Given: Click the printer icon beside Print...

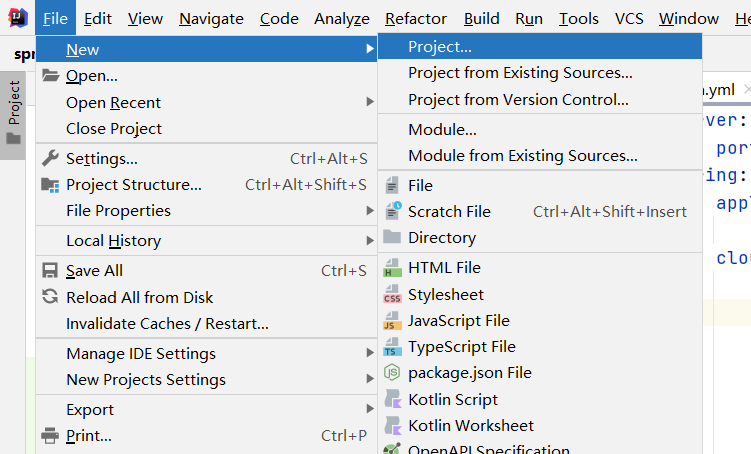Looking at the screenshot, I should (x=50, y=435).
